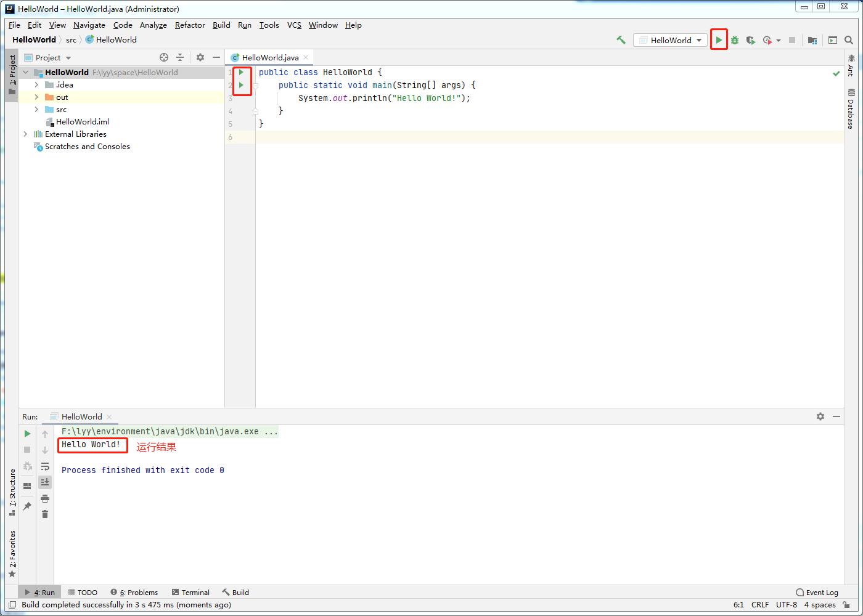Open the HelloWorld run configuration dropdown
The image size is (863, 616).
click(671, 40)
